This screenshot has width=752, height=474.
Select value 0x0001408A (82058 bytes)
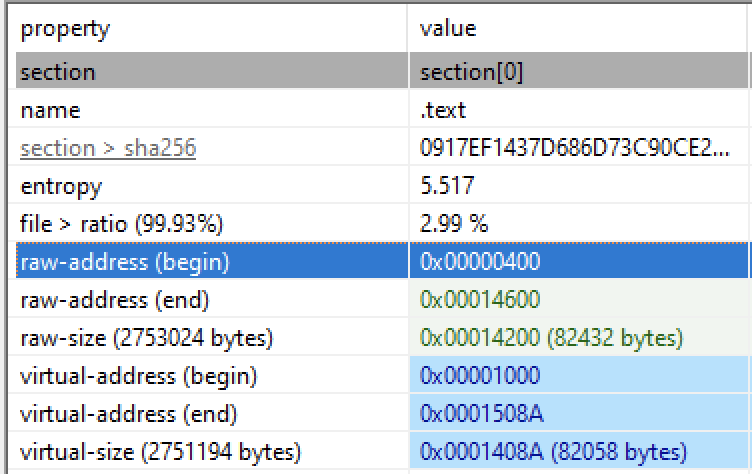(553, 451)
